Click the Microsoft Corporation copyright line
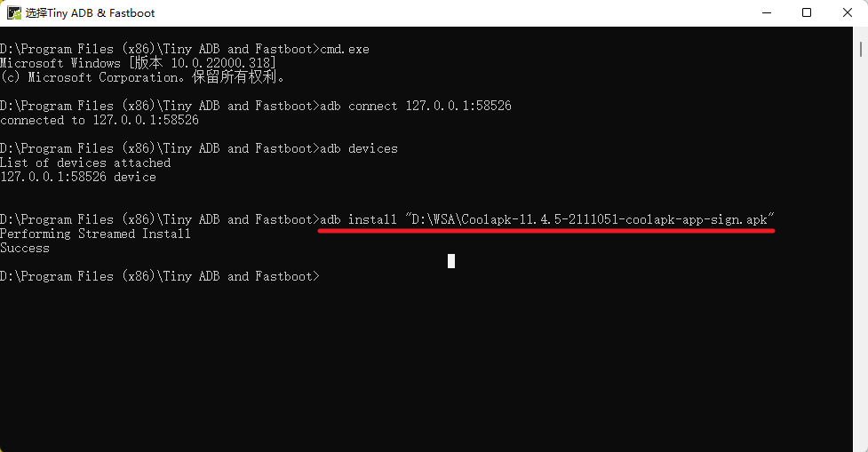 tap(143, 78)
